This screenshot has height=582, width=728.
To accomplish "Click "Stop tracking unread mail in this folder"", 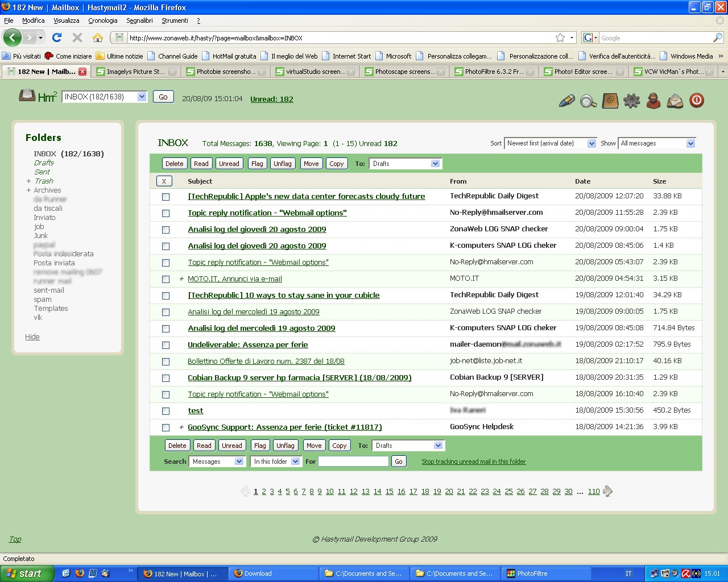I will click(x=473, y=462).
